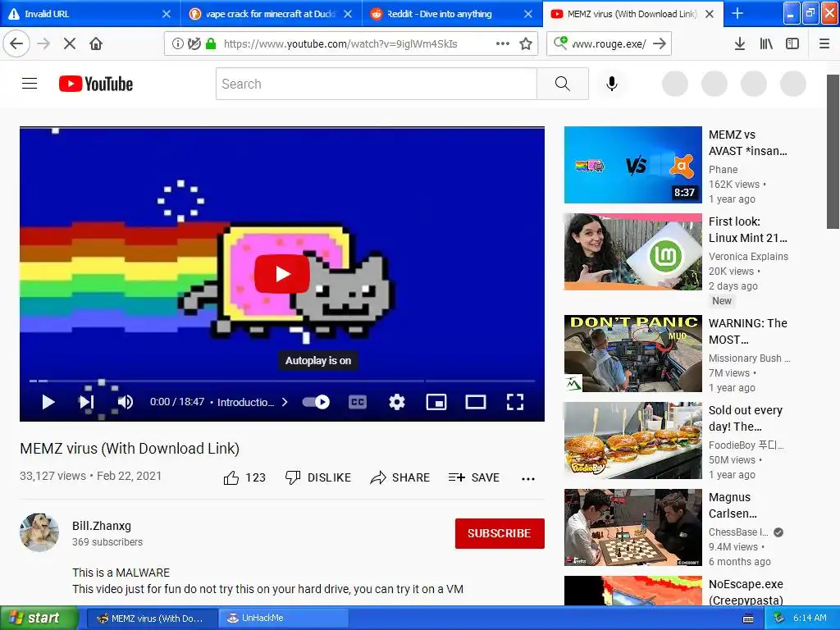Open a new browser tab
The height and width of the screenshot is (630, 840).
pyautogui.click(x=737, y=13)
